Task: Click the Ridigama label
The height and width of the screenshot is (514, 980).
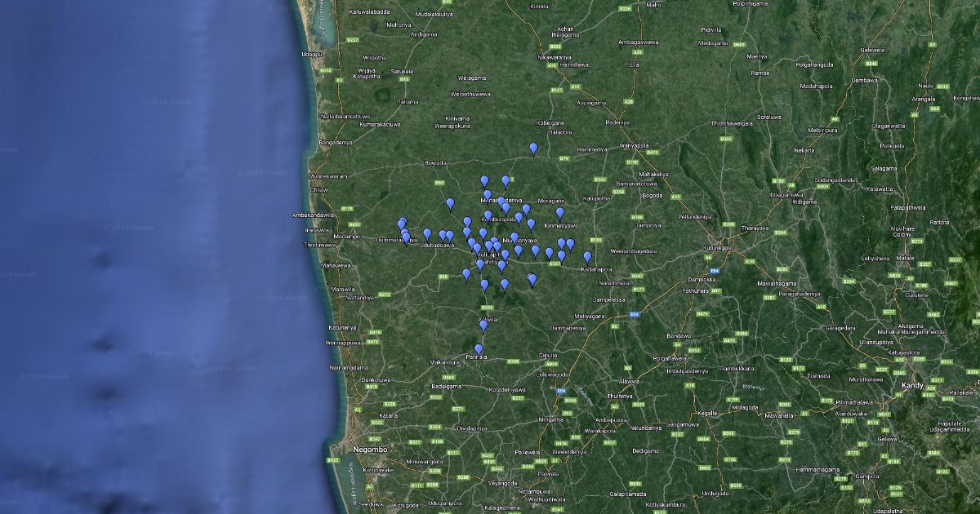Action: point(804,201)
